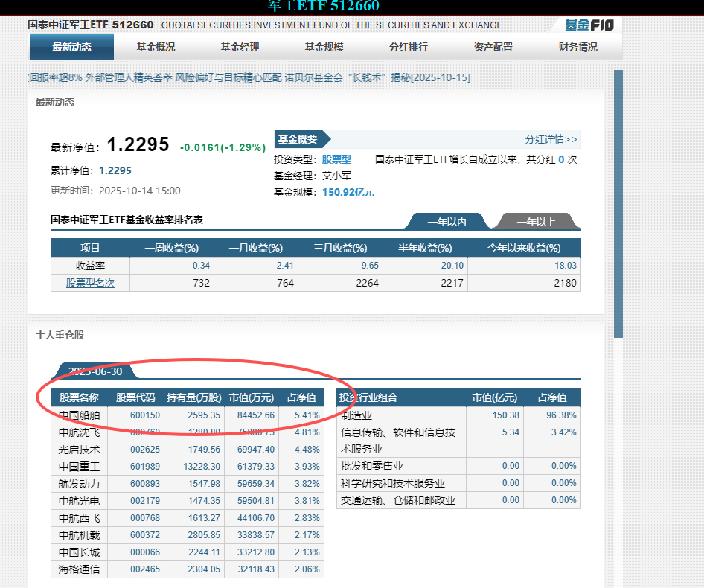The height and width of the screenshot is (588, 704).
Task: Click the 基金F10 logo
Action: coord(589,25)
